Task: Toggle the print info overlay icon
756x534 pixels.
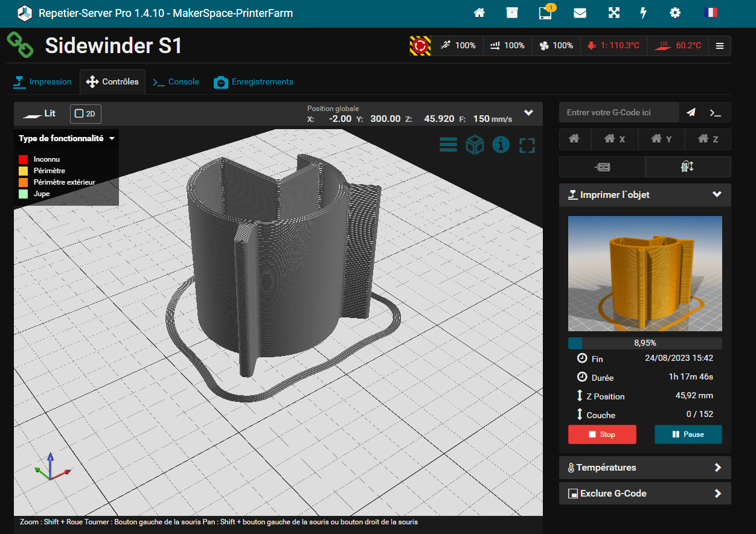Action: point(501,145)
